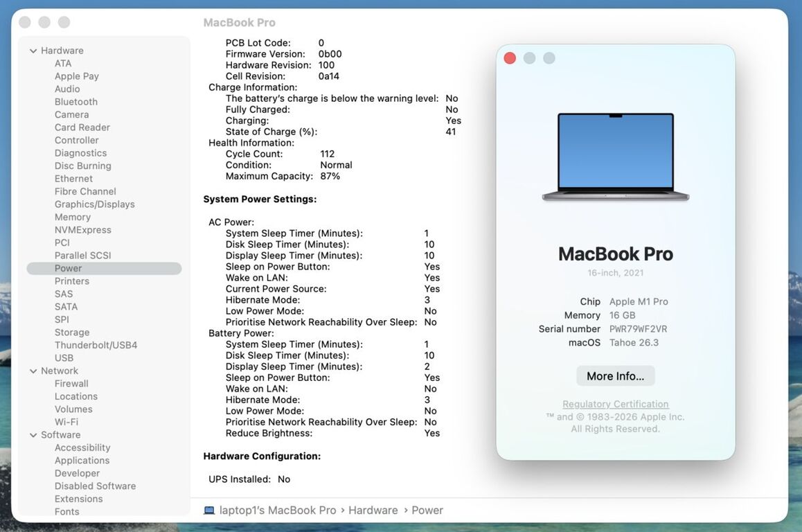The width and height of the screenshot is (802, 532).
Task: Select USB in the sidebar
Action: [64, 357]
